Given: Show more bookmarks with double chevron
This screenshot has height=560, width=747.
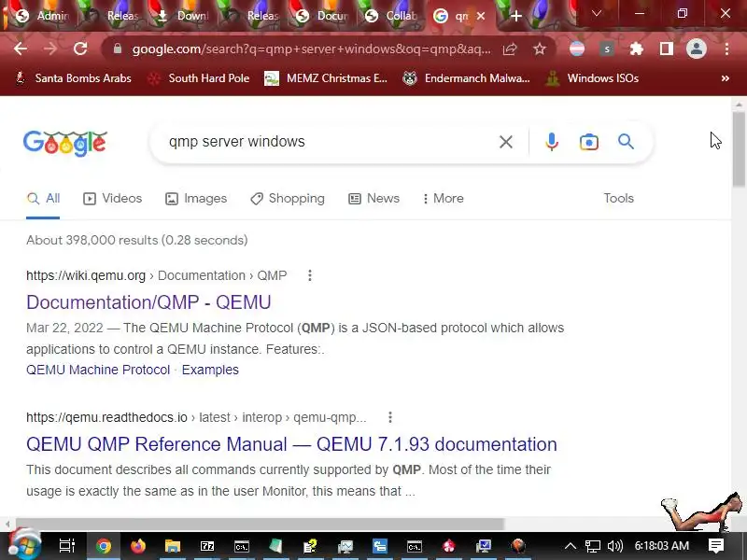Looking at the screenshot, I should 726,78.
